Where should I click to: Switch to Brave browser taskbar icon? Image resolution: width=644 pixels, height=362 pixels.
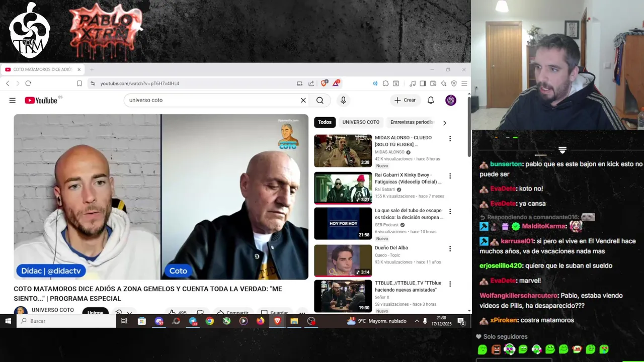[x=277, y=321]
